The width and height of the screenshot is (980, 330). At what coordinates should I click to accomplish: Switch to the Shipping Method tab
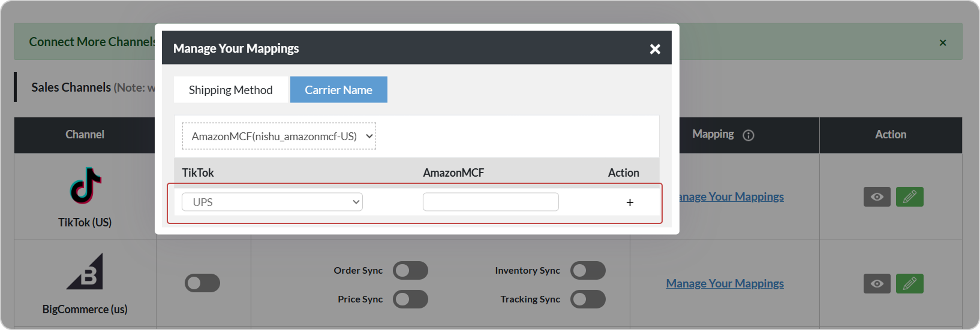pyautogui.click(x=231, y=90)
